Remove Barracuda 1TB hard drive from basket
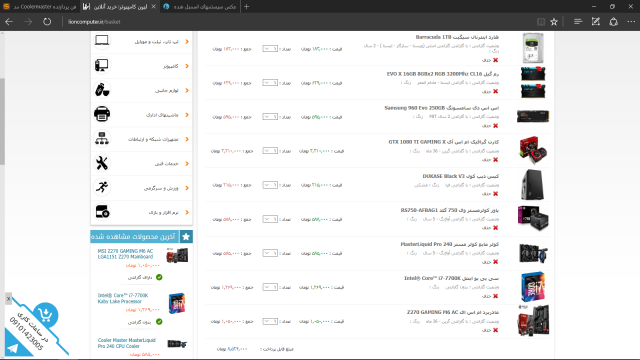The image size is (640, 360). (495, 60)
